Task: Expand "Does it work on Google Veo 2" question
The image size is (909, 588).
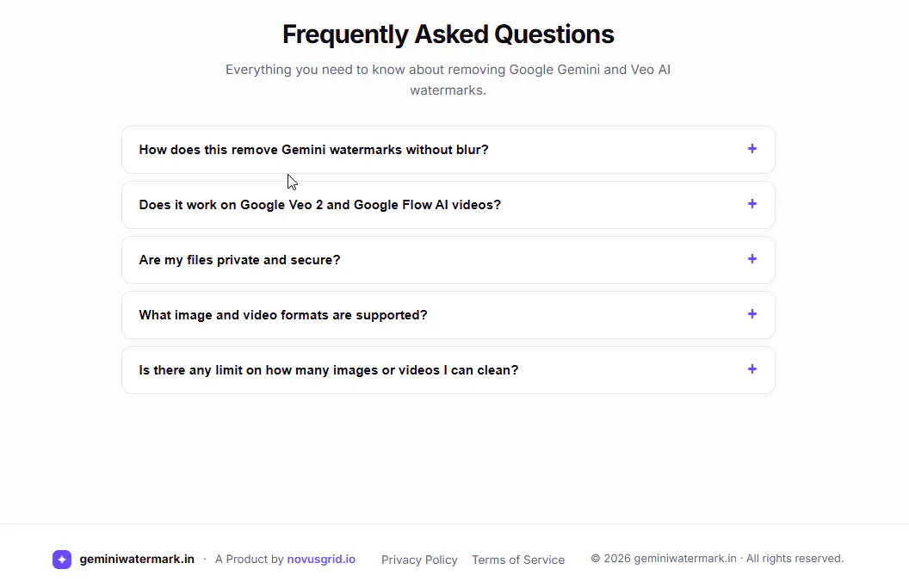Action: point(448,205)
